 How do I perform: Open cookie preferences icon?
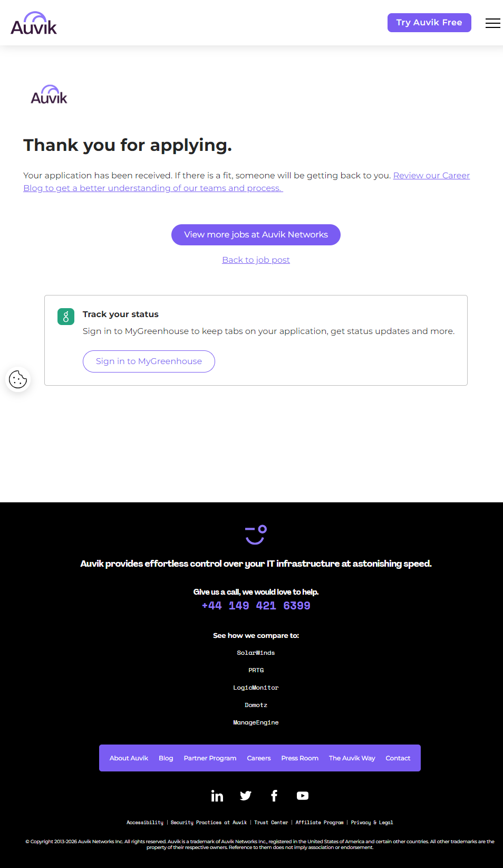click(x=18, y=379)
